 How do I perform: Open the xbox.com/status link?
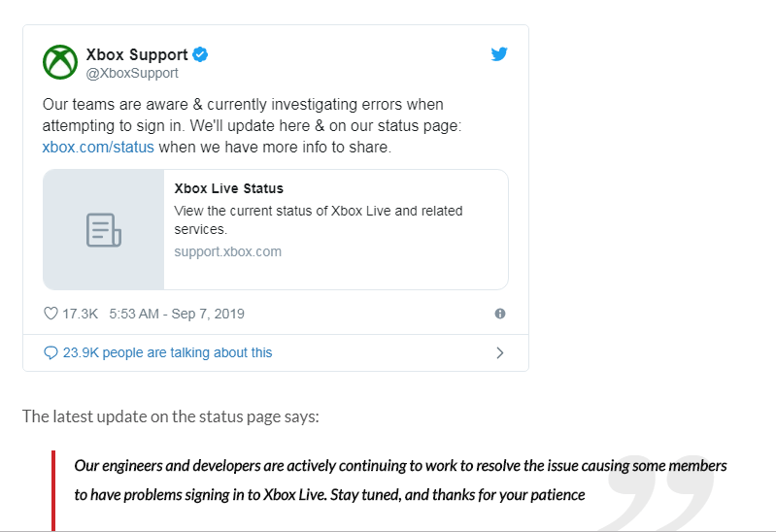click(98, 147)
